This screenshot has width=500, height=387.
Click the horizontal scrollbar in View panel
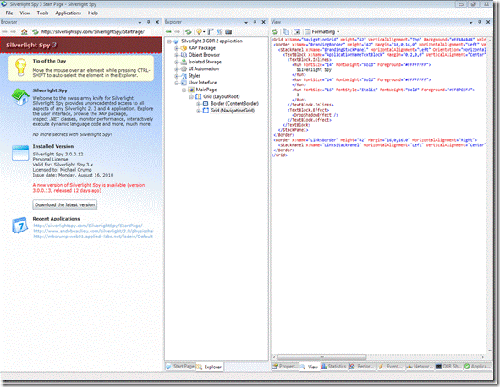pyautogui.click(x=322, y=357)
